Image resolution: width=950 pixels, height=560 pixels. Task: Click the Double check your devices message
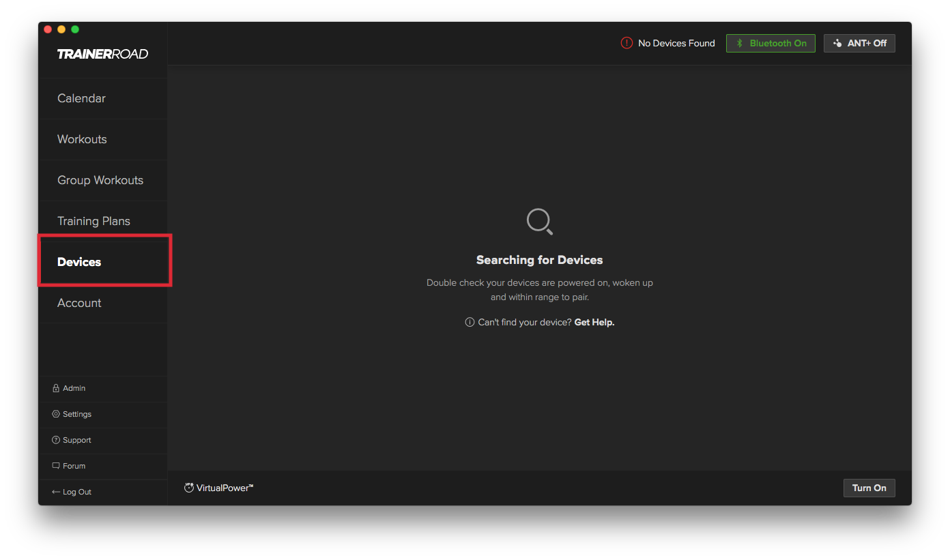coord(540,290)
